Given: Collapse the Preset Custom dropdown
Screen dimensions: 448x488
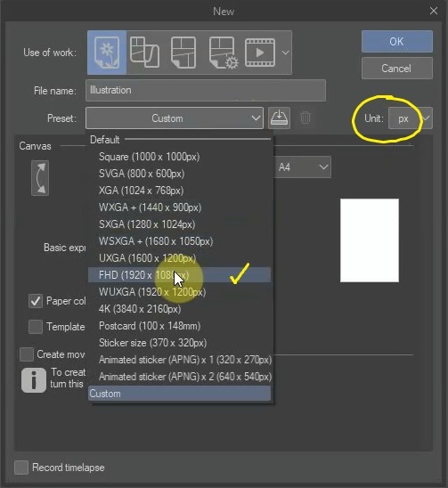Looking at the screenshot, I should 175,118.
